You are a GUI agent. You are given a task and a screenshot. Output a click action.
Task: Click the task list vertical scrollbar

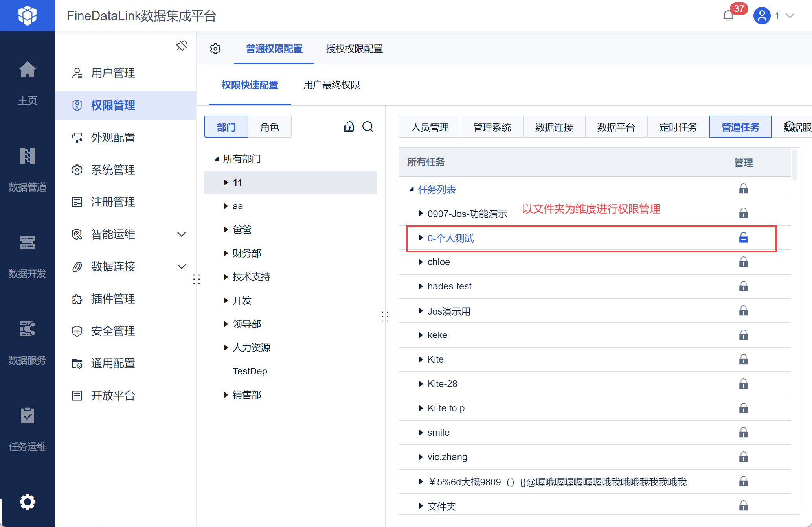(795, 165)
